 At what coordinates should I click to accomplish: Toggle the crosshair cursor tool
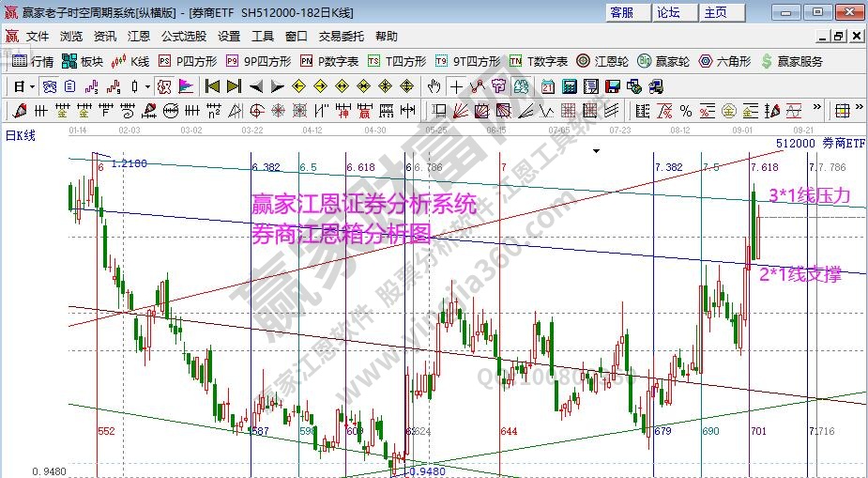pyautogui.click(x=456, y=86)
